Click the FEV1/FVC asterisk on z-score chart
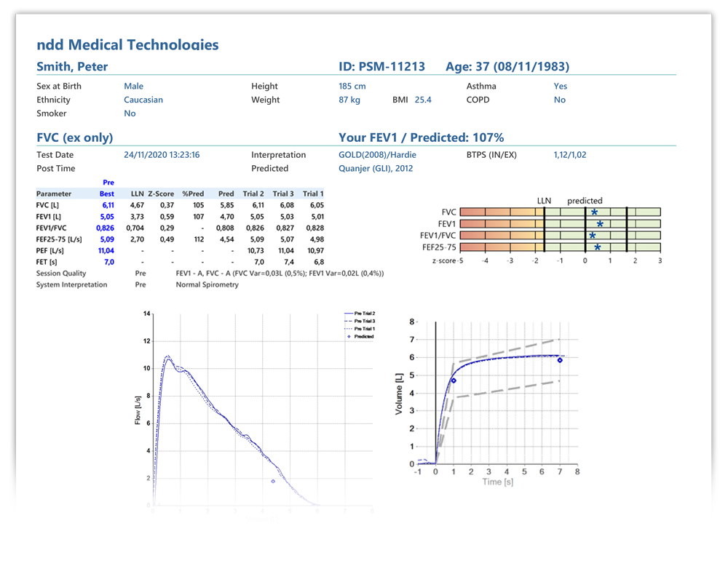This screenshot has height=582, width=728. pos(593,236)
